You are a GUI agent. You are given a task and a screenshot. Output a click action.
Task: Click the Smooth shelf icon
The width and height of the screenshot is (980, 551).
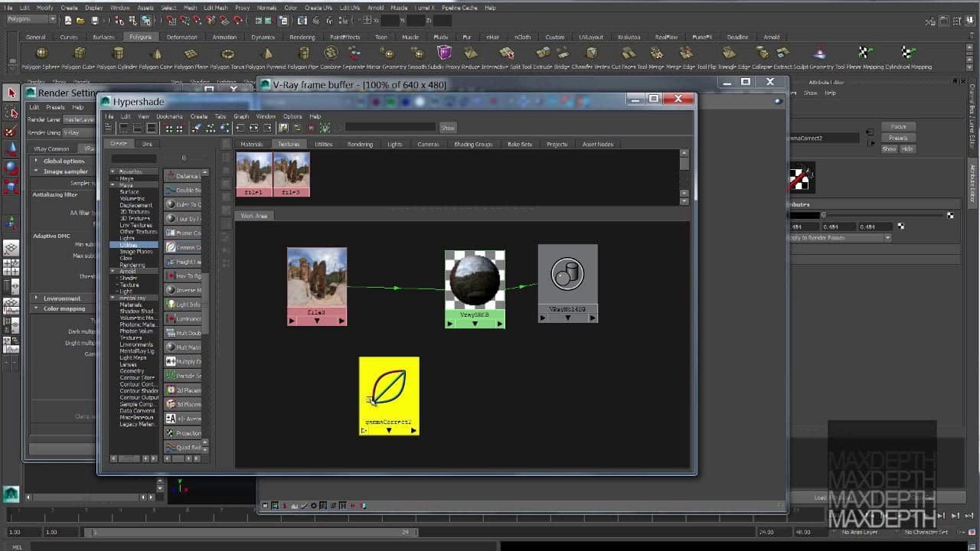(x=417, y=53)
